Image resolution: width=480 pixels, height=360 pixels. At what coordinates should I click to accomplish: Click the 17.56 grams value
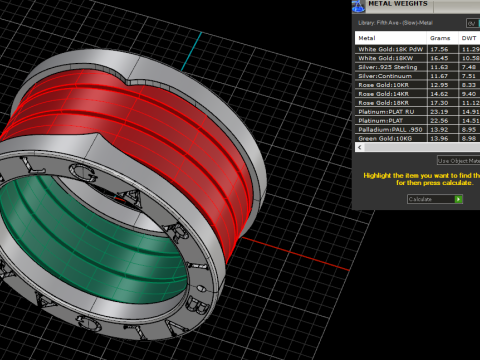tap(439, 49)
